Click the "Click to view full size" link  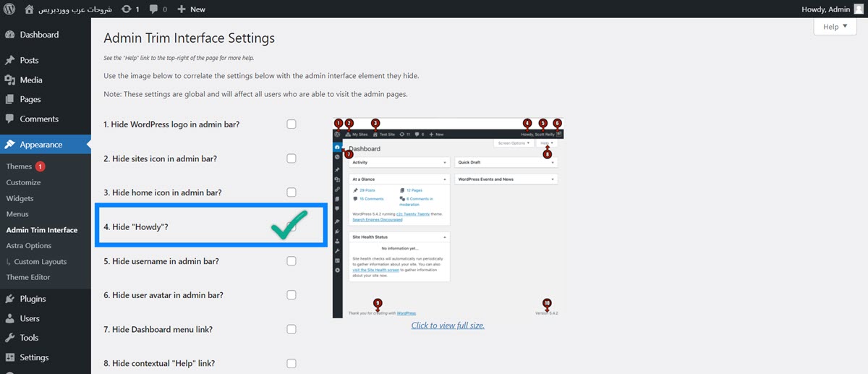pyautogui.click(x=448, y=326)
